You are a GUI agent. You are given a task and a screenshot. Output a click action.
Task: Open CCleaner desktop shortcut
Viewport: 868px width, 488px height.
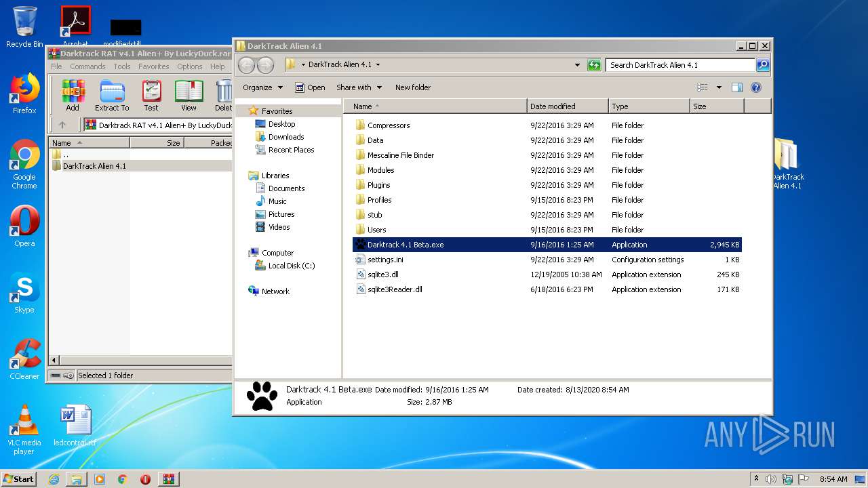(x=24, y=359)
